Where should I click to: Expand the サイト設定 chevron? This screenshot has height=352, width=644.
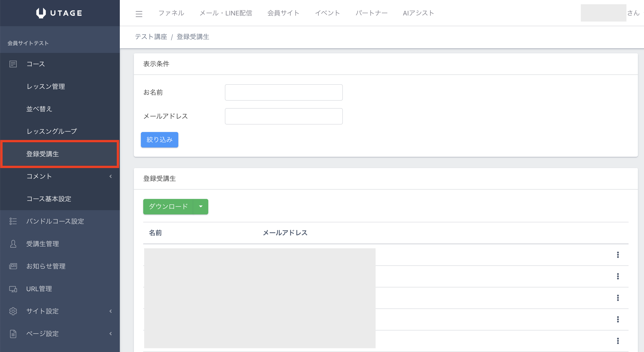110,311
